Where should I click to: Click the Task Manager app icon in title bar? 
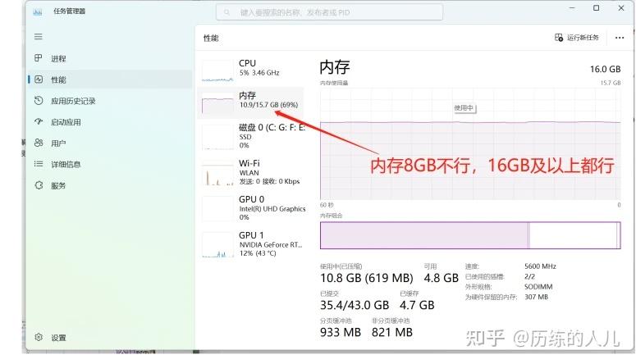[38, 11]
